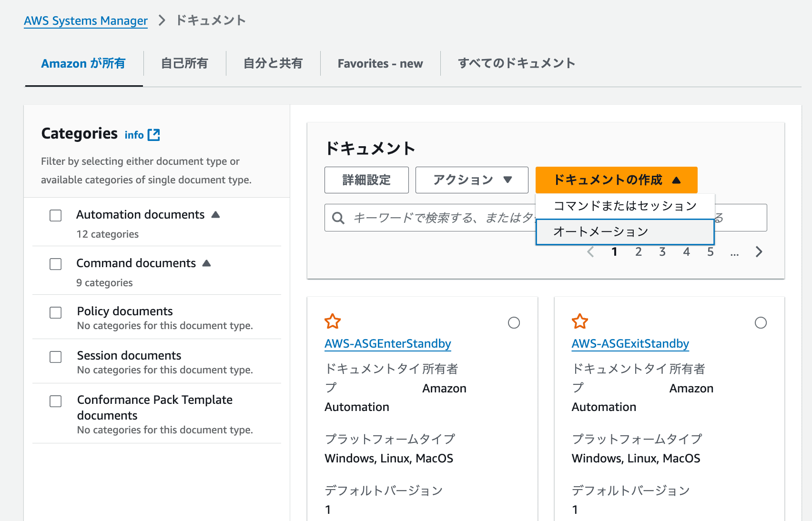
Task: Click 'Automation' type under AWS-ASGEnterStandby
Action: coord(357,407)
